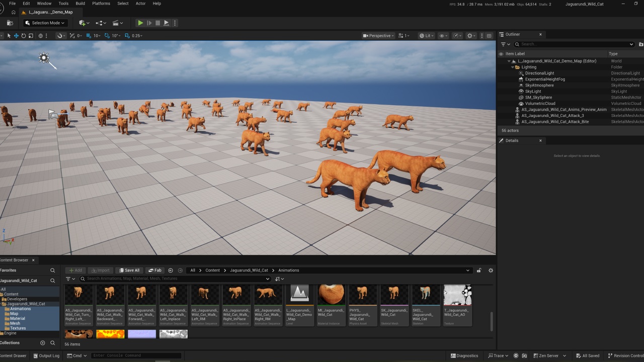Open the Output Log tab
The image size is (644, 362).
(46, 355)
